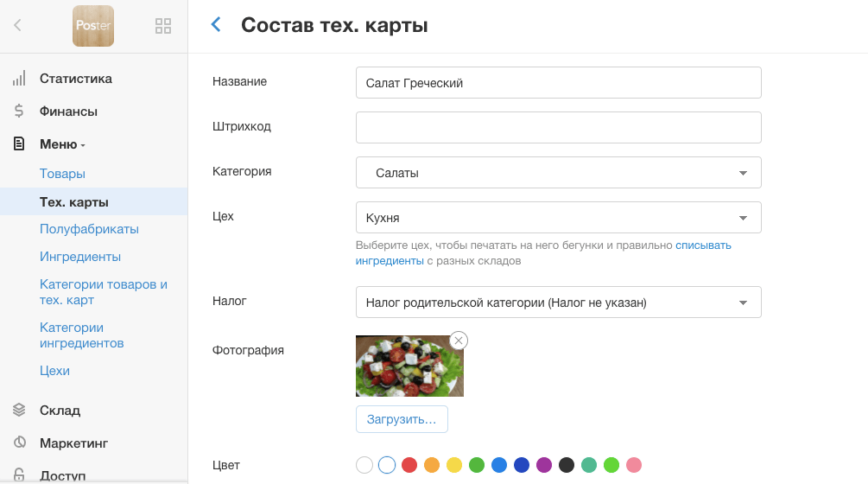Expand the Налог dropdown
Viewport: 868px width, 484px height.
(558, 302)
